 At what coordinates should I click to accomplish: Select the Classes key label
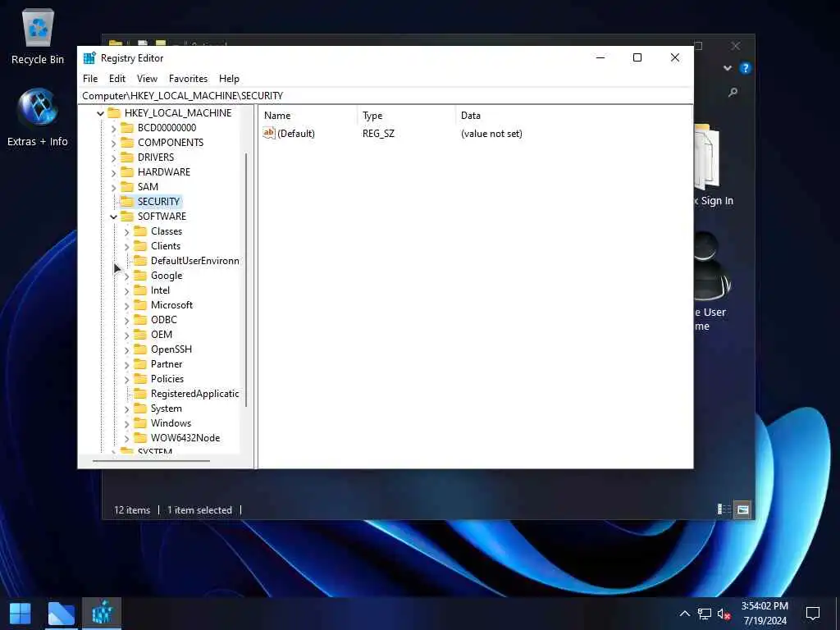[x=166, y=231]
